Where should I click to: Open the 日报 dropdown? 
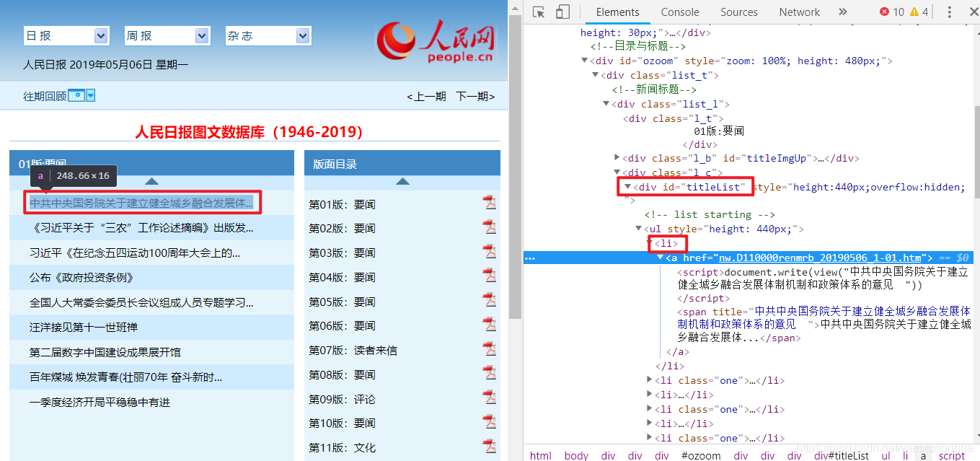point(66,35)
